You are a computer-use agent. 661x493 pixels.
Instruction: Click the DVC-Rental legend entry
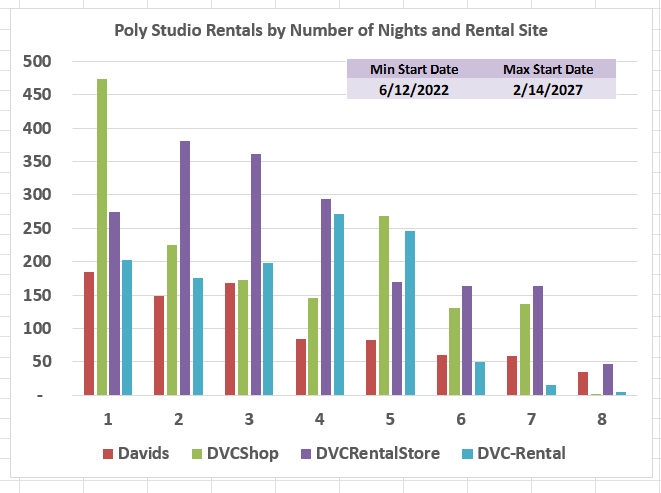tap(513, 453)
